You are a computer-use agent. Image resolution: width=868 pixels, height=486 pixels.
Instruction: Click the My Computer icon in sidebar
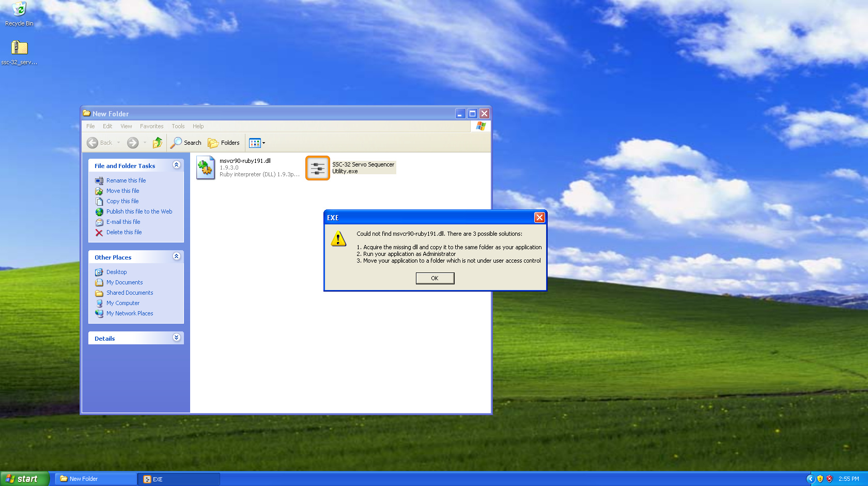pos(99,303)
